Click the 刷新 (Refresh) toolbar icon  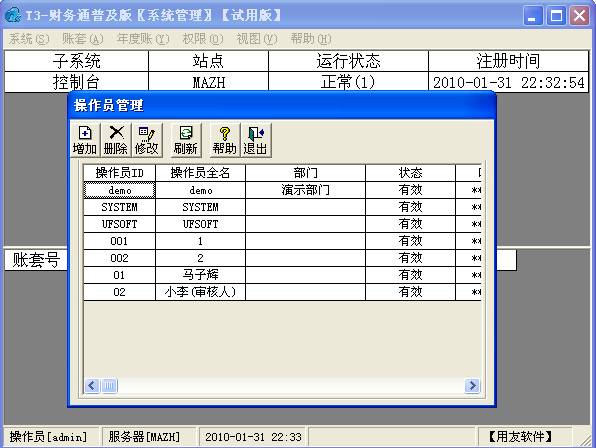pyautogui.click(x=185, y=140)
